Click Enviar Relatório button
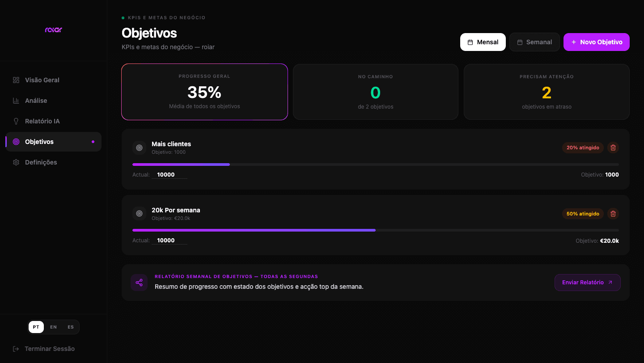 pyautogui.click(x=588, y=283)
